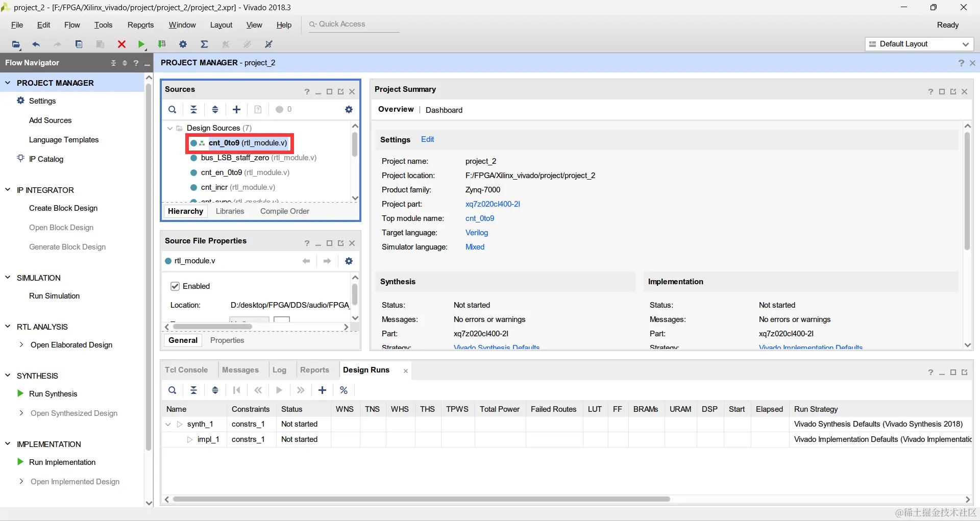Viewport: 980px width, 521px height.
Task: Expand Open Elaborated Design
Action: [x=21, y=345]
